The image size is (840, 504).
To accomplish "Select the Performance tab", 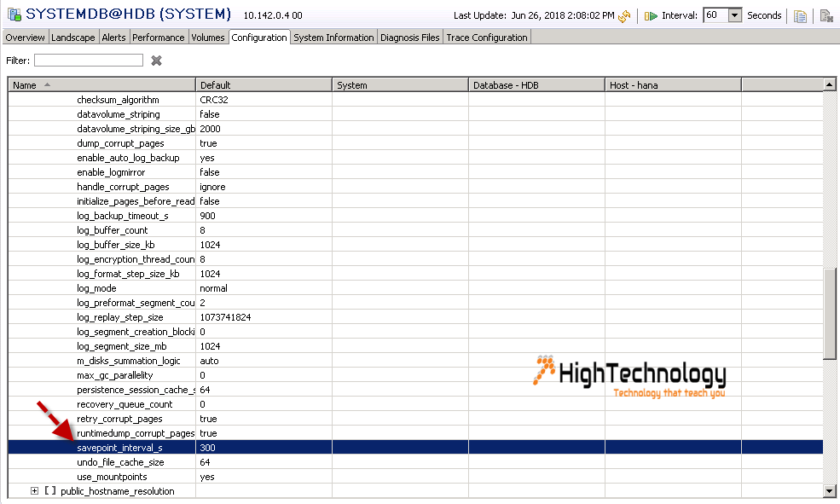I will tap(158, 38).
